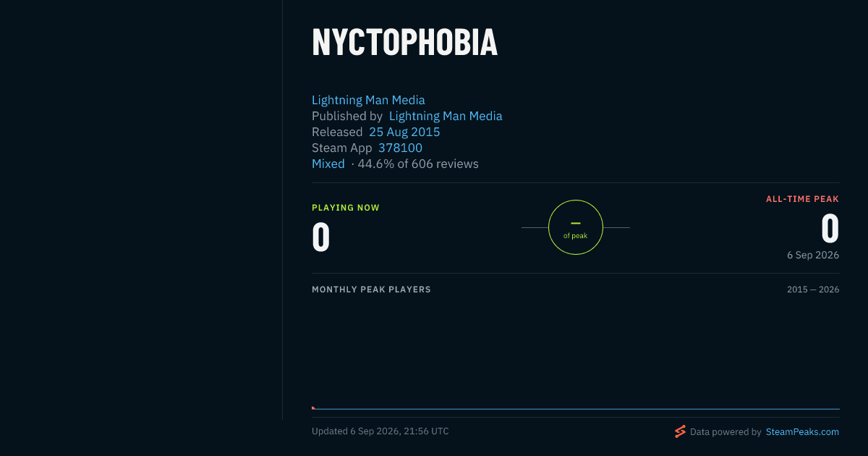The width and height of the screenshot is (868, 456).
Task: Click the red chart start marker
Action: (313, 408)
